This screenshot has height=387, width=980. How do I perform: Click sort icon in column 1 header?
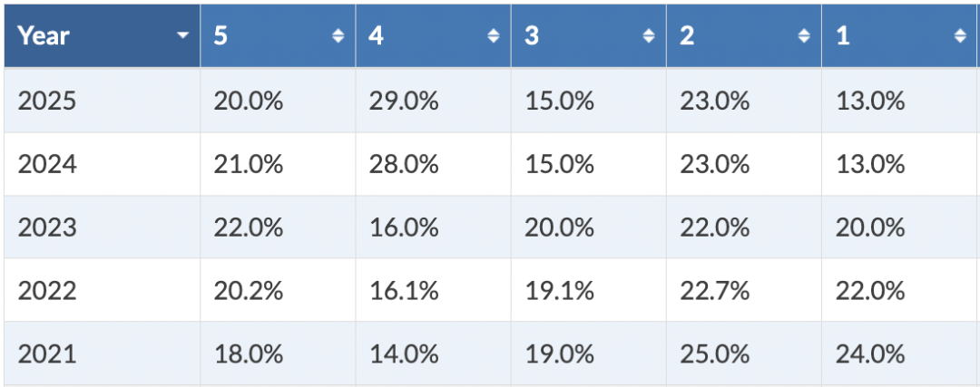(x=959, y=36)
